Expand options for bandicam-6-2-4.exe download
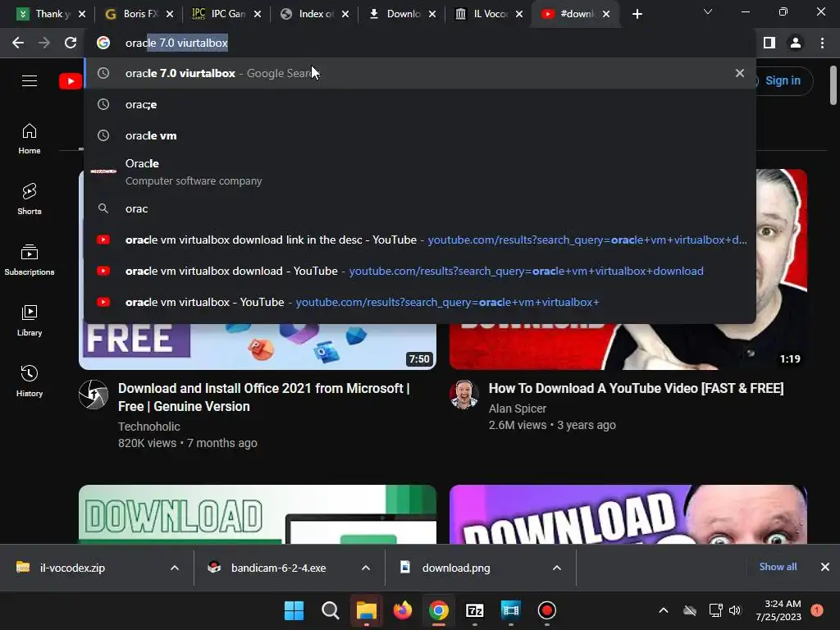The height and width of the screenshot is (630, 840). coord(366,568)
